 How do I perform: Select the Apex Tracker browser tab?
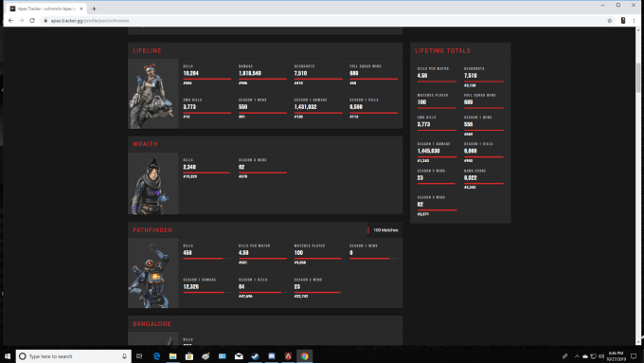coord(46,9)
